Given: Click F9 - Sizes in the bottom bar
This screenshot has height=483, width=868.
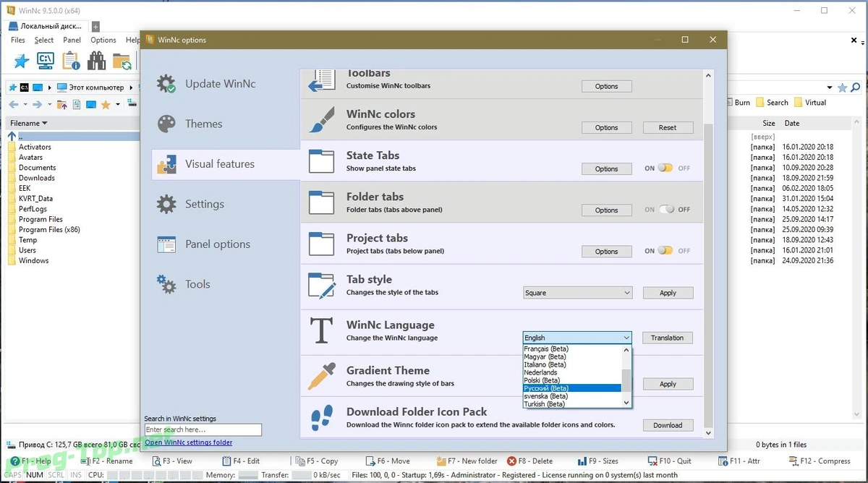Looking at the screenshot, I should pyautogui.click(x=597, y=461).
